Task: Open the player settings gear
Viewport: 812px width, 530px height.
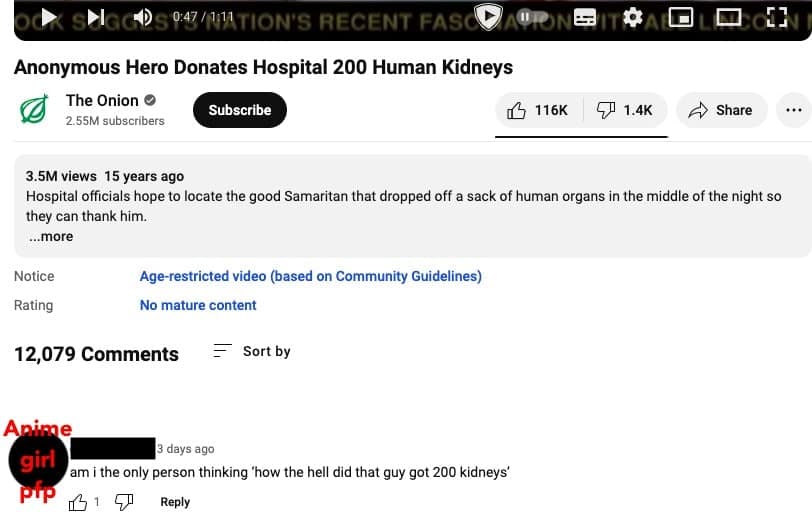Action: coord(632,17)
